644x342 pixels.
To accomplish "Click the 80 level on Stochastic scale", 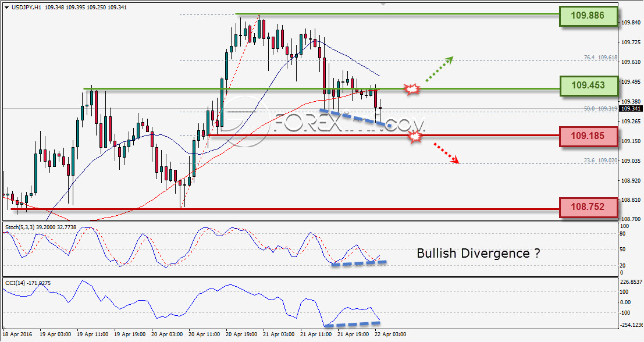I will tap(623, 234).
